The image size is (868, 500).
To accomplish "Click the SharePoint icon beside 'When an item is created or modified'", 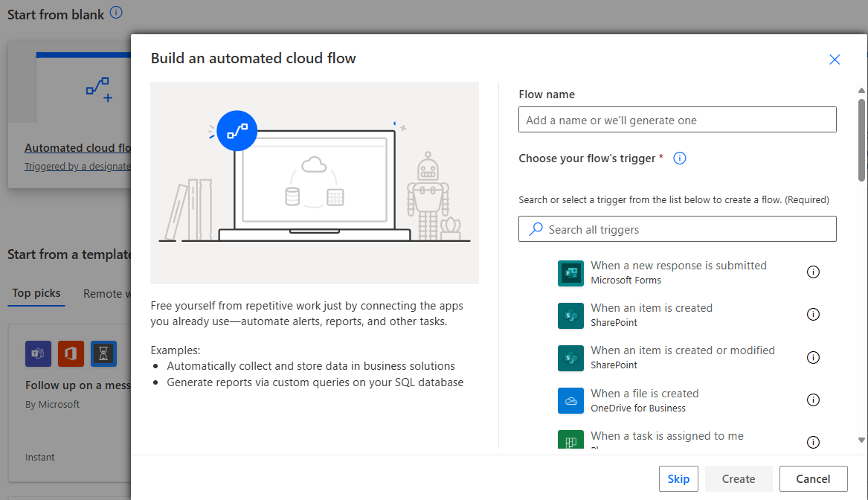I will point(570,358).
